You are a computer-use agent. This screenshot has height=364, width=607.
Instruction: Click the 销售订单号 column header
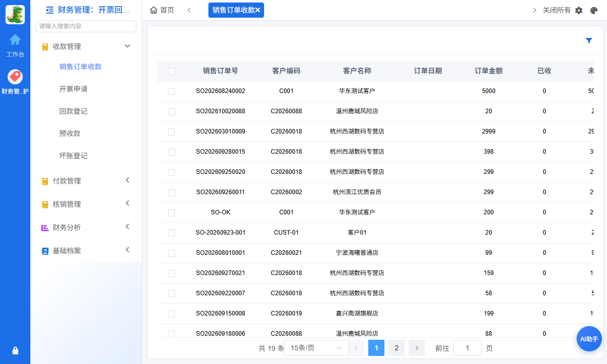point(221,71)
